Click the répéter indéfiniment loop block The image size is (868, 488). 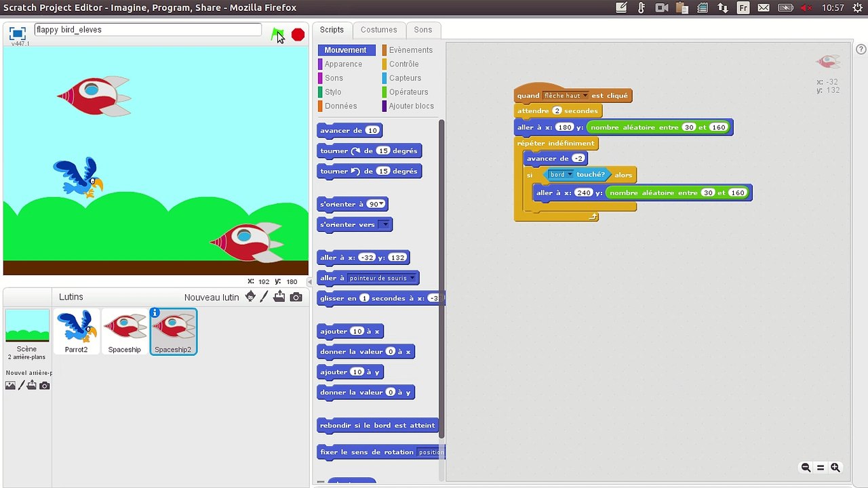click(x=556, y=144)
